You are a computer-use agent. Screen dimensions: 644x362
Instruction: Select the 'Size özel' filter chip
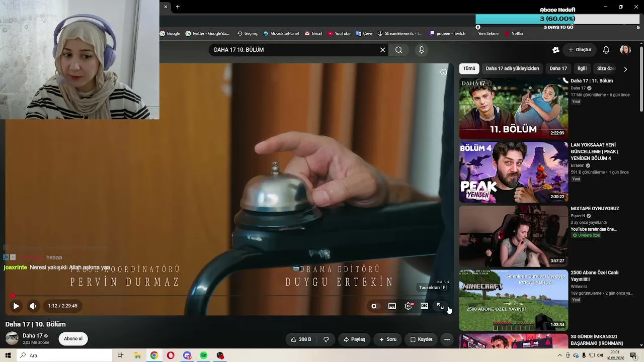[606, 68]
